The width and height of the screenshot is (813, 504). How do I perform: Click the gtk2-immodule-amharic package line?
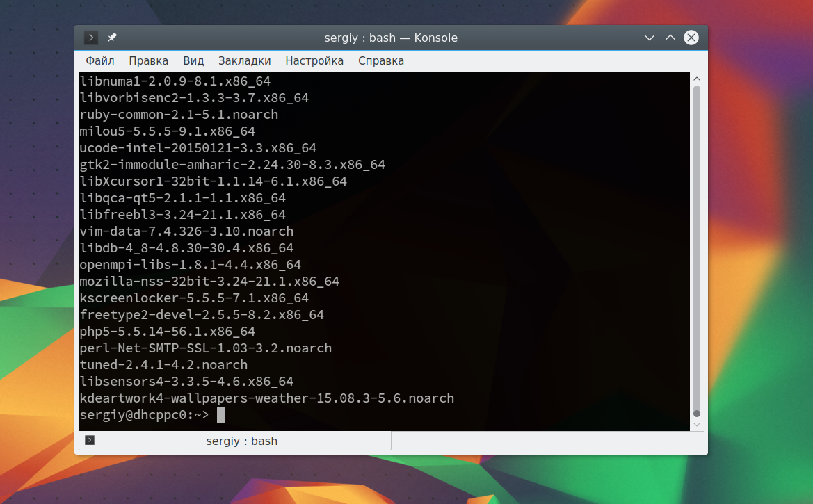pyautogui.click(x=232, y=164)
